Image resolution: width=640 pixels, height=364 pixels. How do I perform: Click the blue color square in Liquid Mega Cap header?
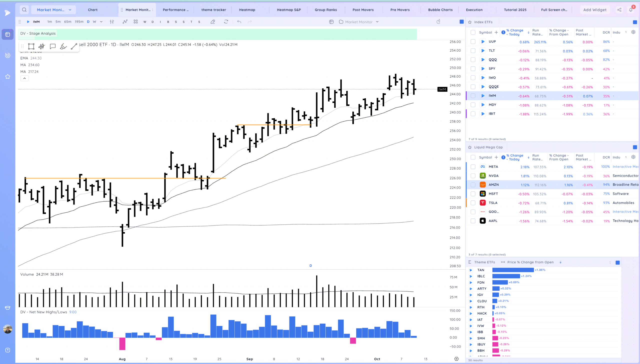coord(635,147)
